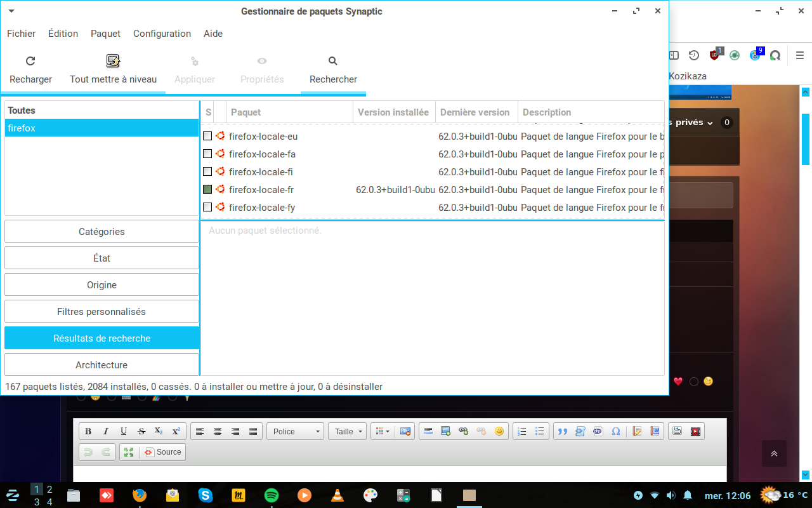Screen dimensions: 812x508
Task: Insert a numbered list in editor
Action: click(x=522, y=432)
